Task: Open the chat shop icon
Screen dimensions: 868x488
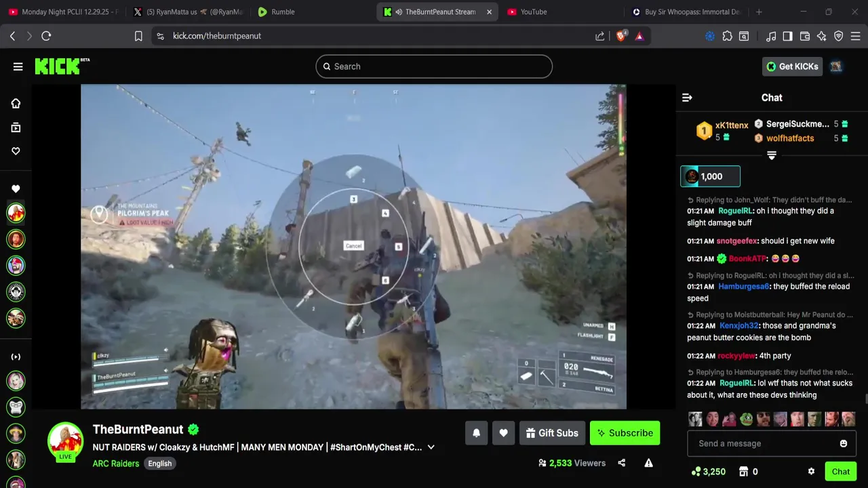Action: point(743,472)
